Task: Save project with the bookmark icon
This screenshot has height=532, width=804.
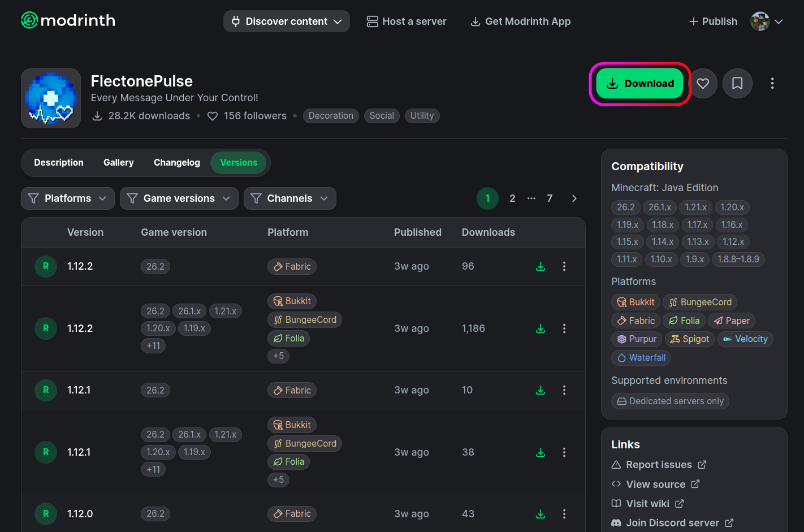Action: (x=737, y=84)
